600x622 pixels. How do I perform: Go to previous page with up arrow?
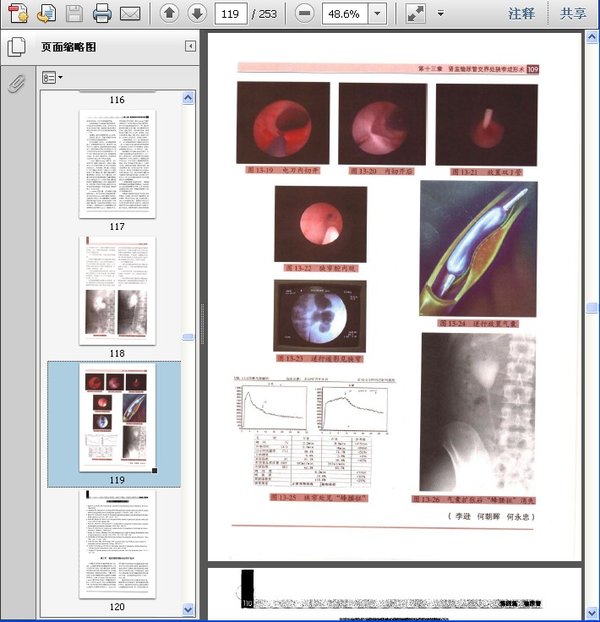pyautogui.click(x=169, y=14)
